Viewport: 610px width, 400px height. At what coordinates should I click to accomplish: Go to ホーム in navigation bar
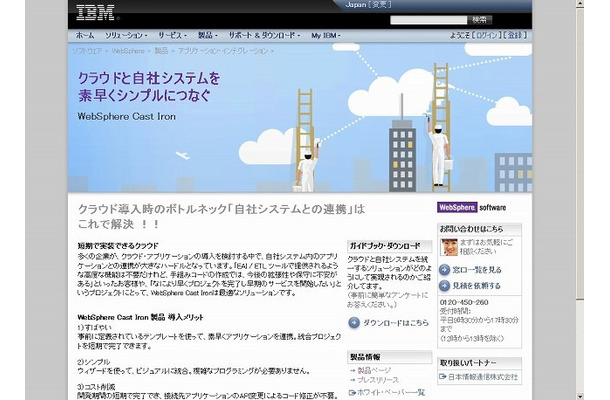click(x=85, y=35)
